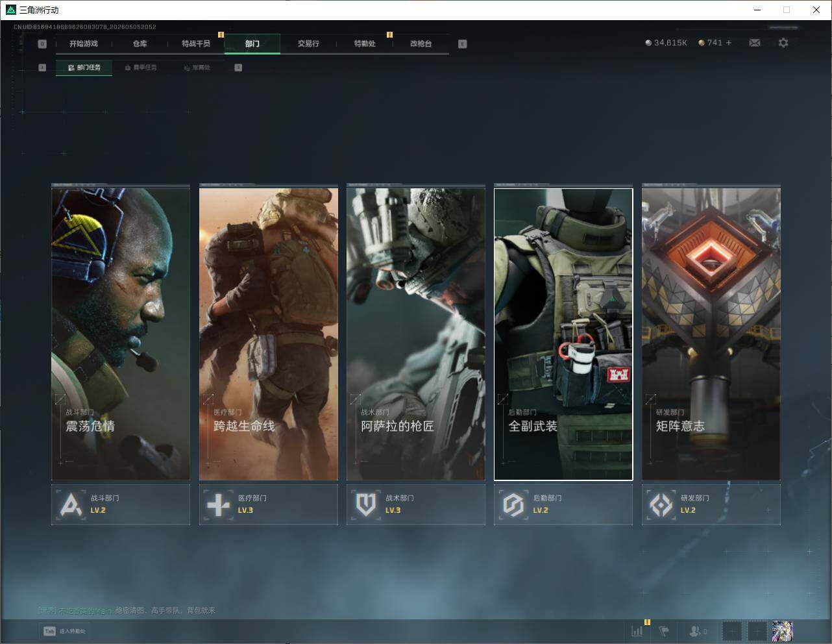
Task: Open the 特勤处 tab
Action: pyautogui.click(x=365, y=43)
